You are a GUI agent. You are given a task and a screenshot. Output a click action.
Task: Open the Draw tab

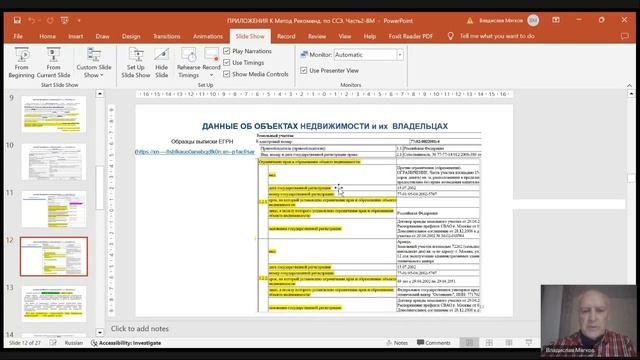102,36
